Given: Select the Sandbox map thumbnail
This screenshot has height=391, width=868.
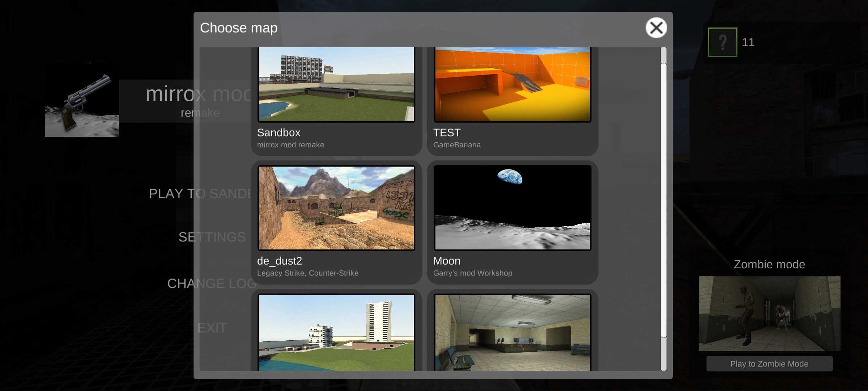Looking at the screenshot, I should pyautogui.click(x=336, y=84).
